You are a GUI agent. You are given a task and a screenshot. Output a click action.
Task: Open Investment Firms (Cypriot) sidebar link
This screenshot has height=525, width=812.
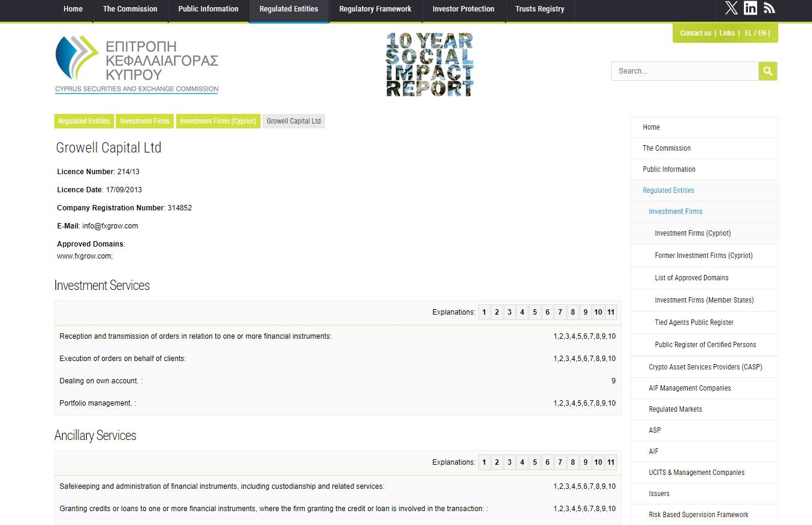(x=704, y=233)
